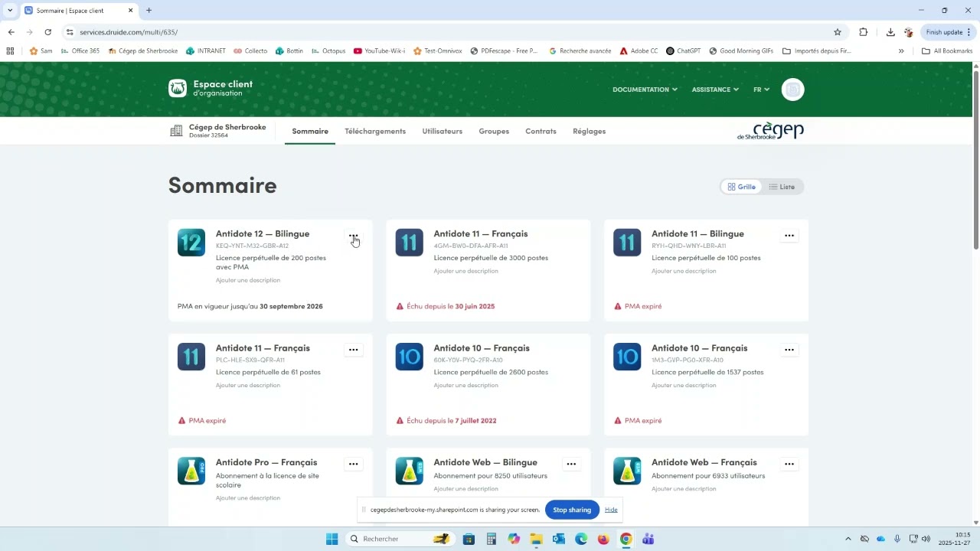Open options menu for Antidote 10 — Français 1537 postes

[x=789, y=350]
